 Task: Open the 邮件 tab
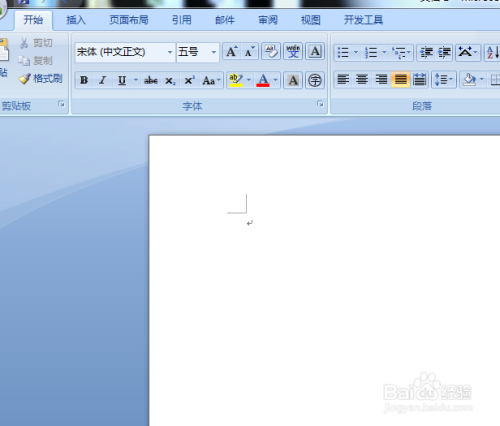[x=225, y=20]
